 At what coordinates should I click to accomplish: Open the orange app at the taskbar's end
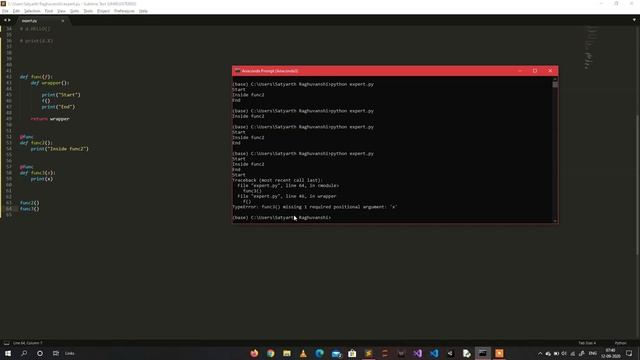point(499,353)
